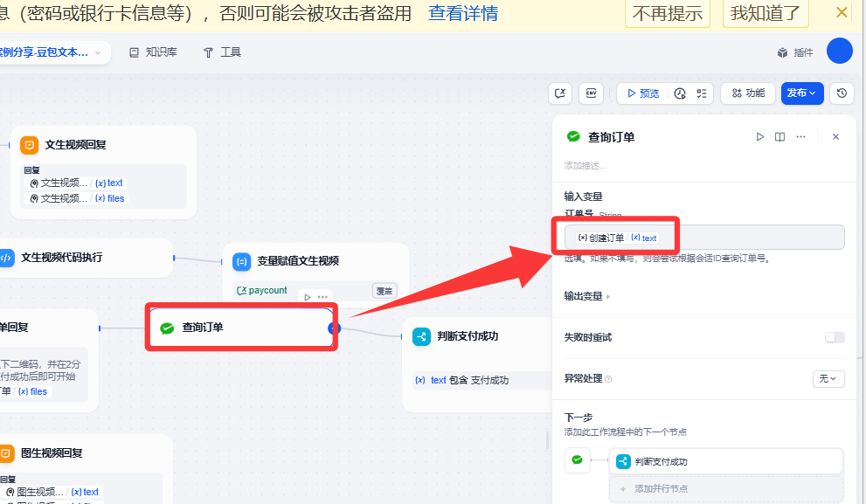Click 'text 包含 支付成功' condition row
The height and width of the screenshot is (504, 866).
(481, 380)
